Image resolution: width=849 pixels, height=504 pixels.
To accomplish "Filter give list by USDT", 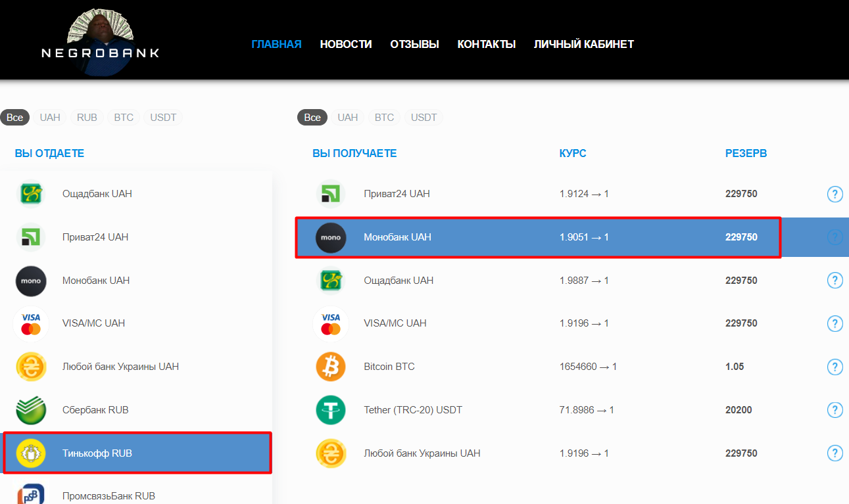I will [163, 118].
